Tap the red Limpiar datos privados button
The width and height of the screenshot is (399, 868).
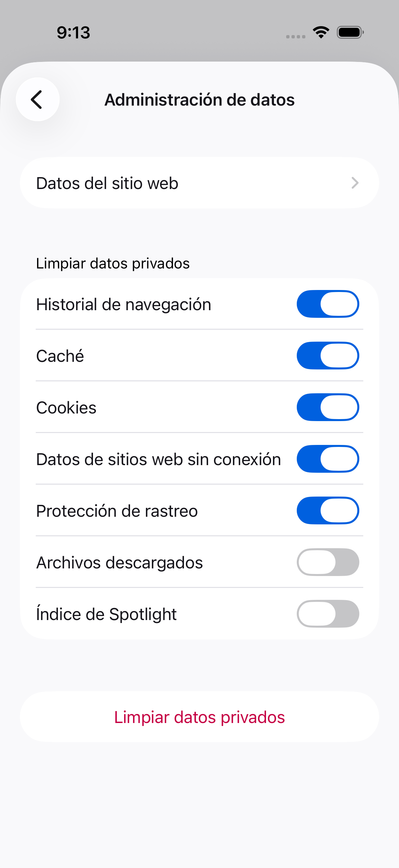[199, 717]
